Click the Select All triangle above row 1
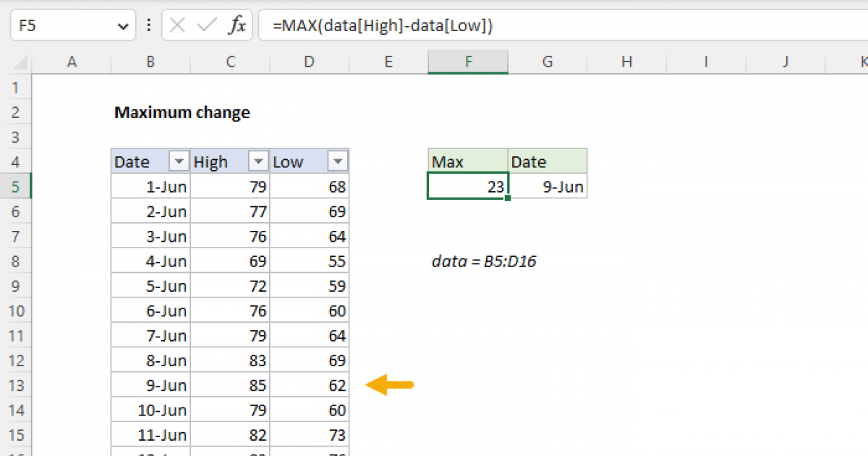The width and height of the screenshot is (868, 456). [18, 62]
